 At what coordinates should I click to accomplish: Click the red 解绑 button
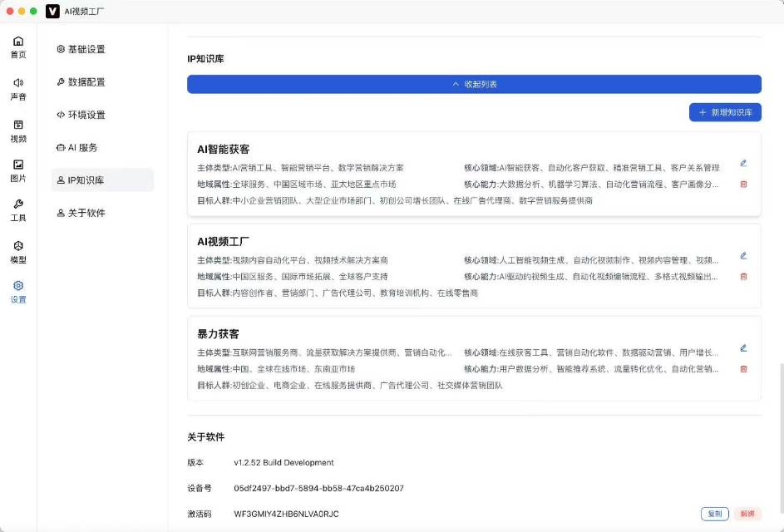click(x=747, y=514)
